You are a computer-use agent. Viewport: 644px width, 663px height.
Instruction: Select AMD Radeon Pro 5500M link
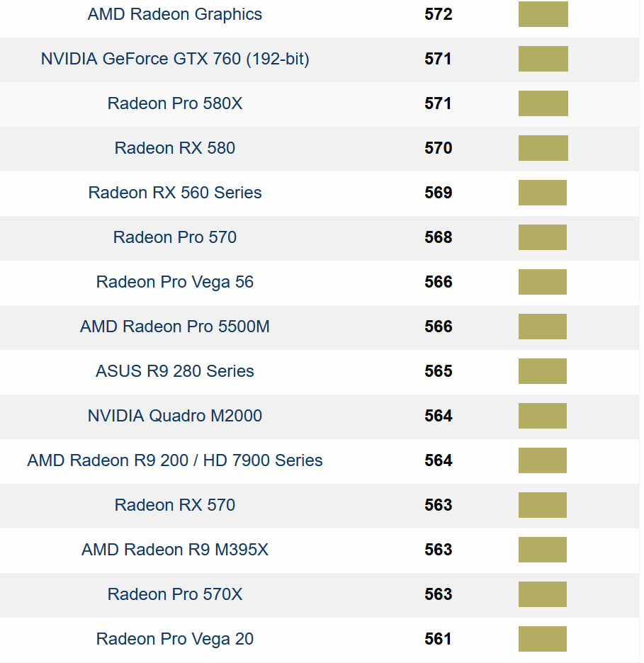(174, 327)
